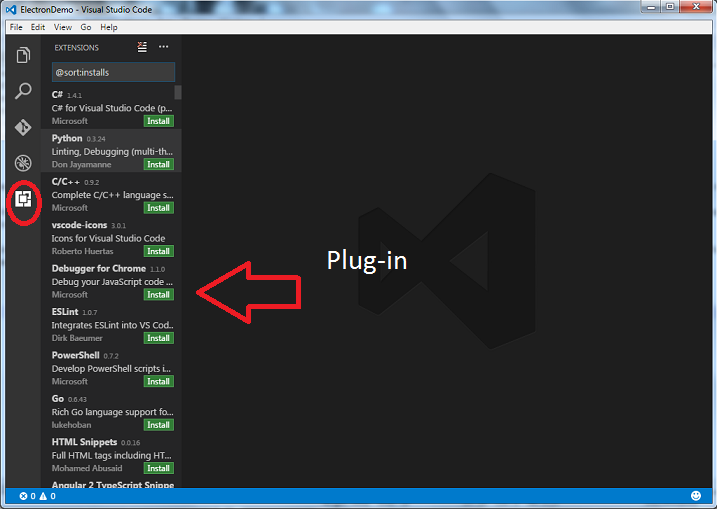Click the 'Develop PowerShell scripts' description
This screenshot has width=717, height=509.
pos(111,369)
